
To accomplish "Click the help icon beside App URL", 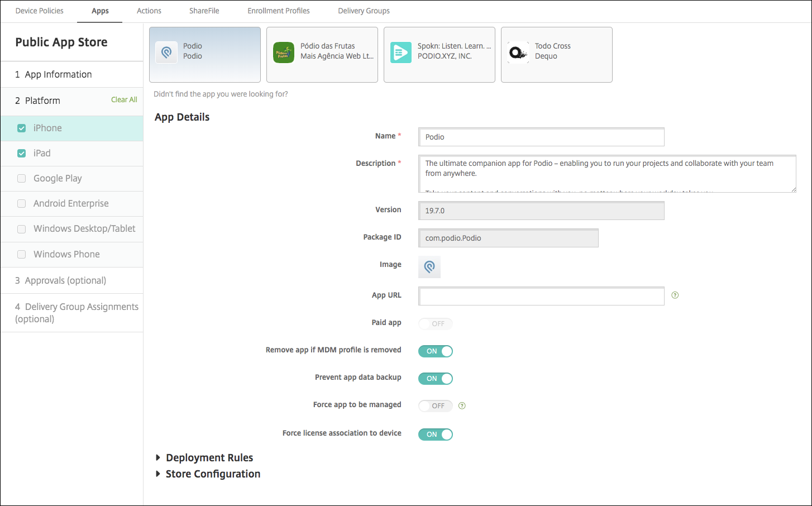I will [x=675, y=295].
